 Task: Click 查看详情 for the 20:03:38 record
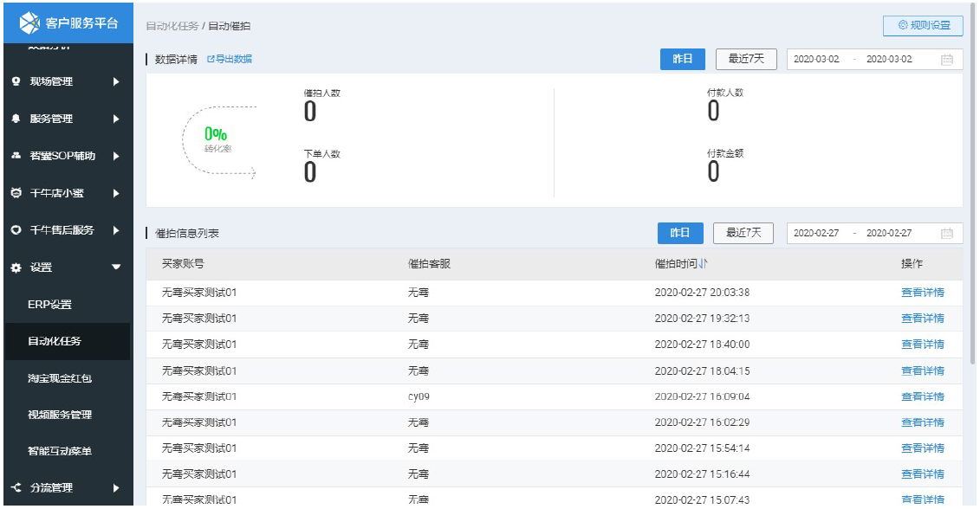point(922,293)
